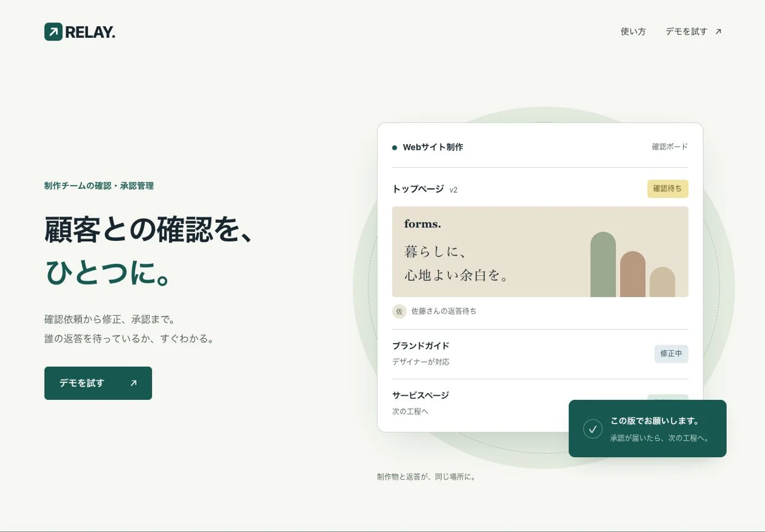The width and height of the screenshot is (765, 532).
Task: Click the 佐藤さんの返答待ち text
Action: coord(444,311)
